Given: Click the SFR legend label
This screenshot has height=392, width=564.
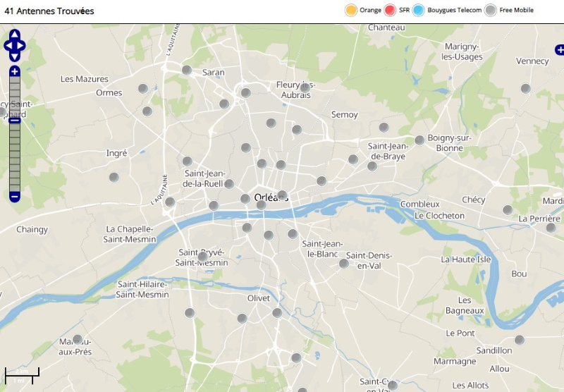Looking at the screenshot, I should click(x=404, y=10).
